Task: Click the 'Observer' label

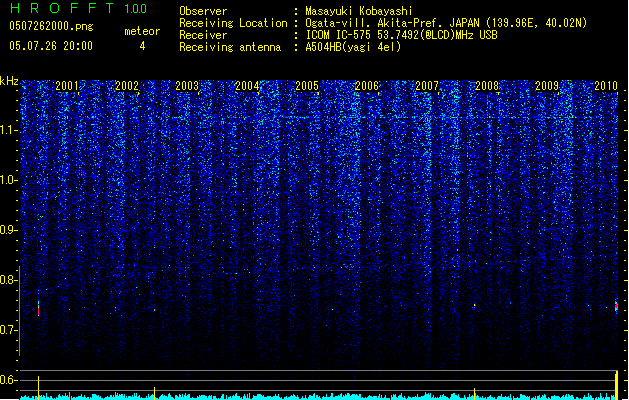Action: tap(203, 11)
